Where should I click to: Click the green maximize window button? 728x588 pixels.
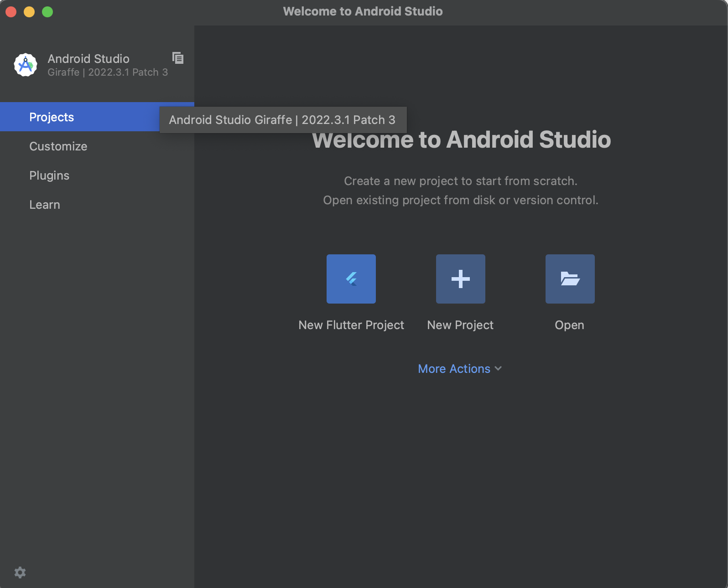pos(47,12)
